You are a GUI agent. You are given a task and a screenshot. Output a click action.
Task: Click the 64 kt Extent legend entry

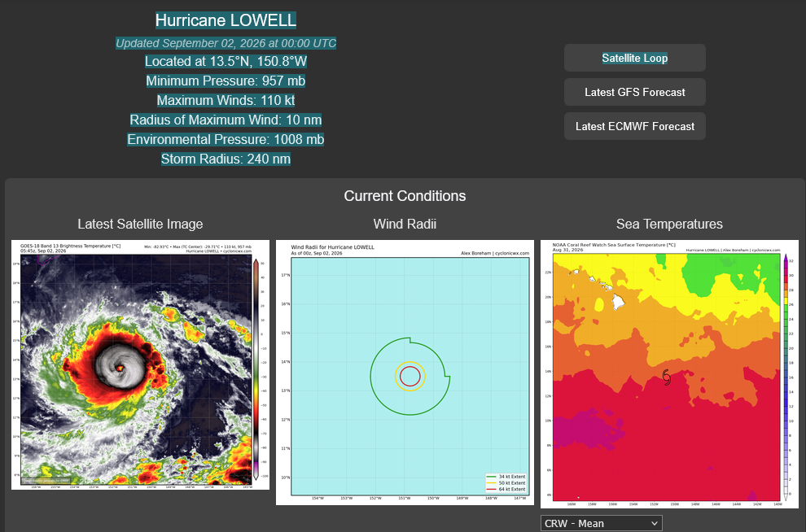(506, 490)
